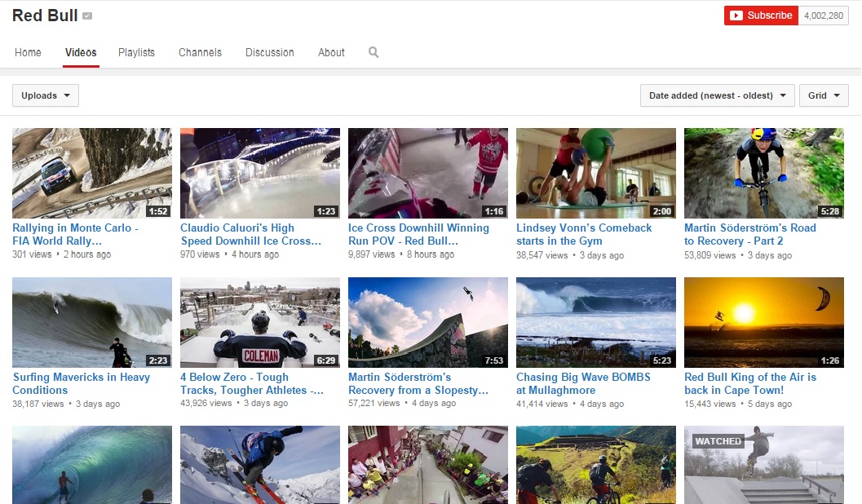Image resolution: width=862 pixels, height=504 pixels.
Task: Go to the Discussion tab
Action: click(x=269, y=52)
